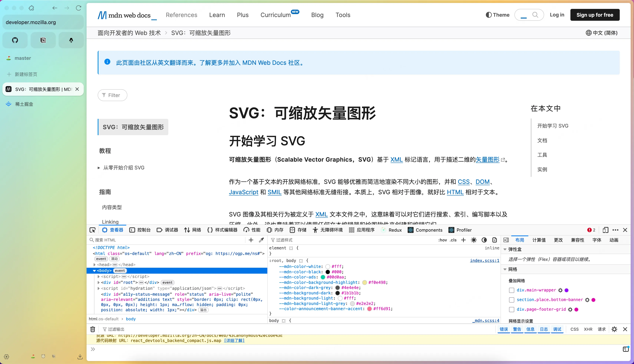The height and width of the screenshot is (364, 634).
Task: Check div.page-footer-grid overlay checkbox
Action: point(512,310)
